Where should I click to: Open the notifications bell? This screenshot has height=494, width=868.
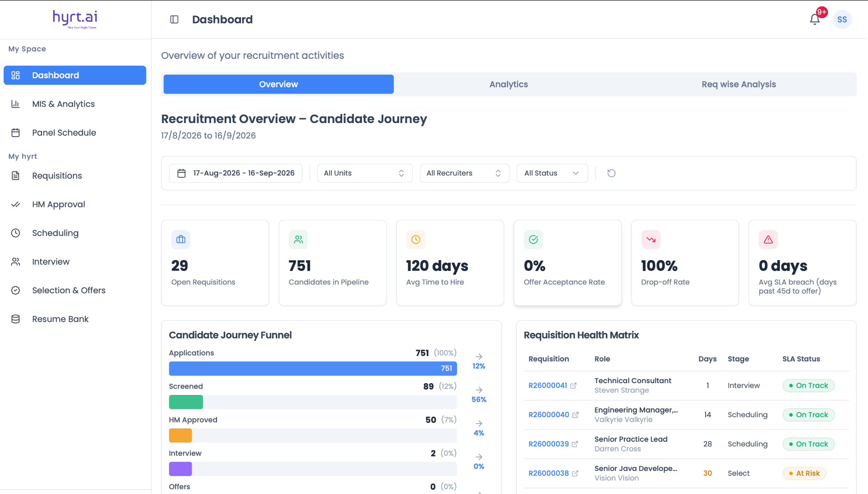(x=815, y=19)
